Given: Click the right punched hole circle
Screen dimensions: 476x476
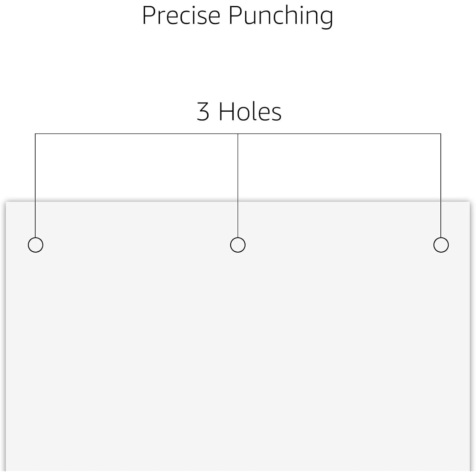Looking at the screenshot, I should pos(441,245).
